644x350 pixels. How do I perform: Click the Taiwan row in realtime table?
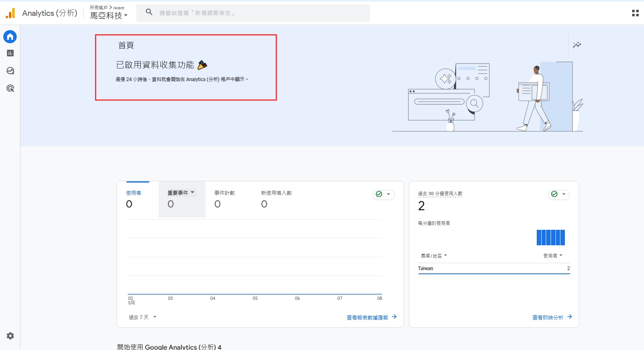(494, 269)
